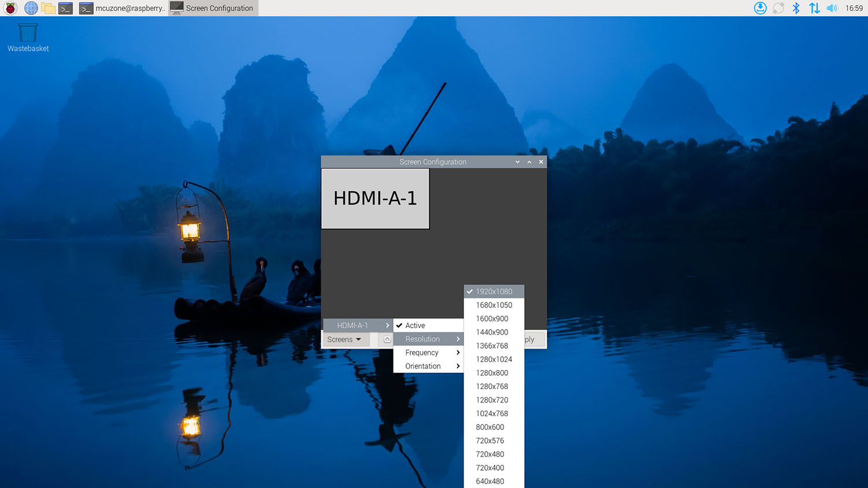Select 800x600 from the list
The image size is (868, 488).
pos(494,427)
